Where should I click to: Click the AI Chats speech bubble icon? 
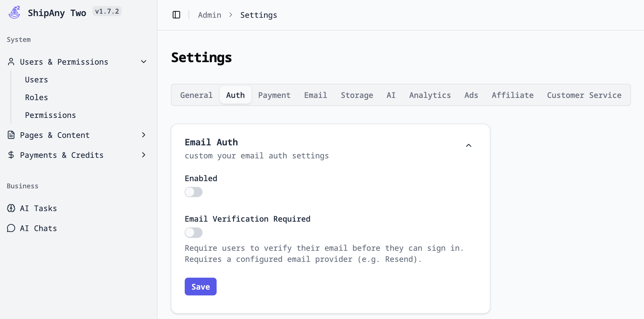11,228
